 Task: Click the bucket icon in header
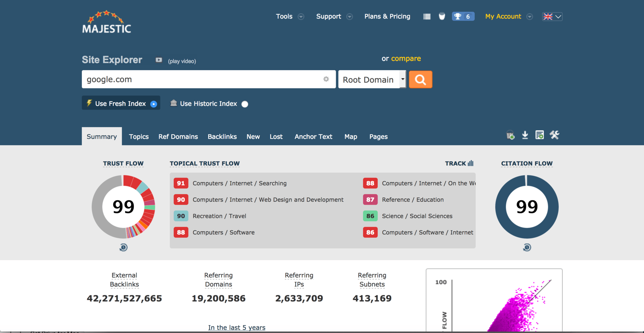click(442, 16)
